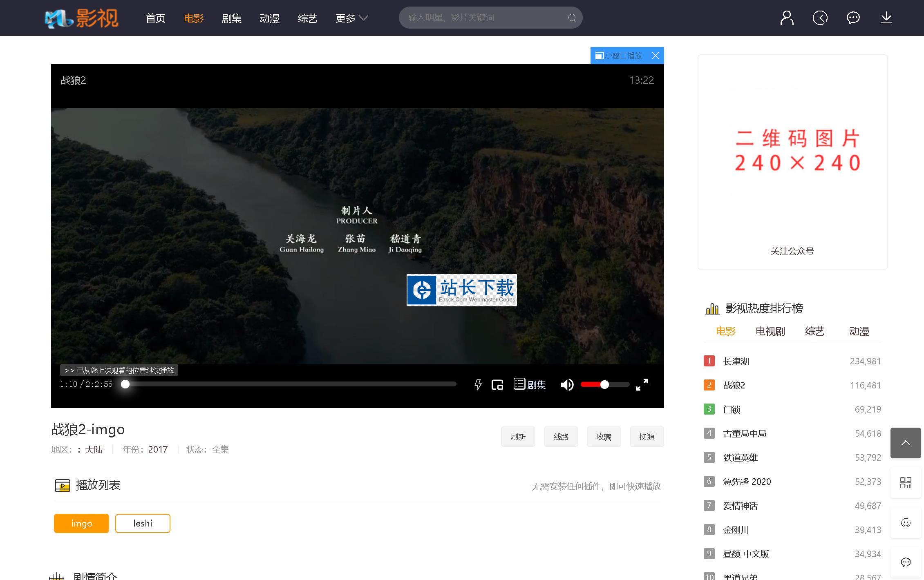Toggle lightning speed icon in player

[x=478, y=384]
